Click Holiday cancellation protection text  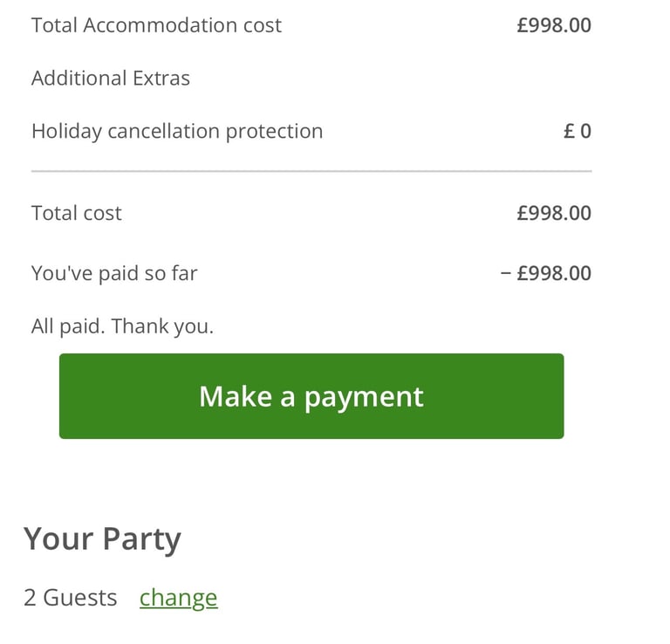(x=177, y=131)
